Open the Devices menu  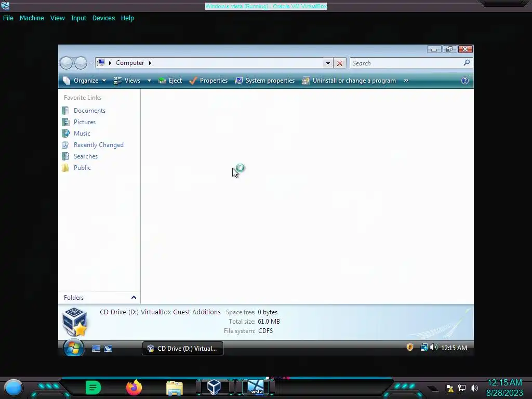pos(103,18)
